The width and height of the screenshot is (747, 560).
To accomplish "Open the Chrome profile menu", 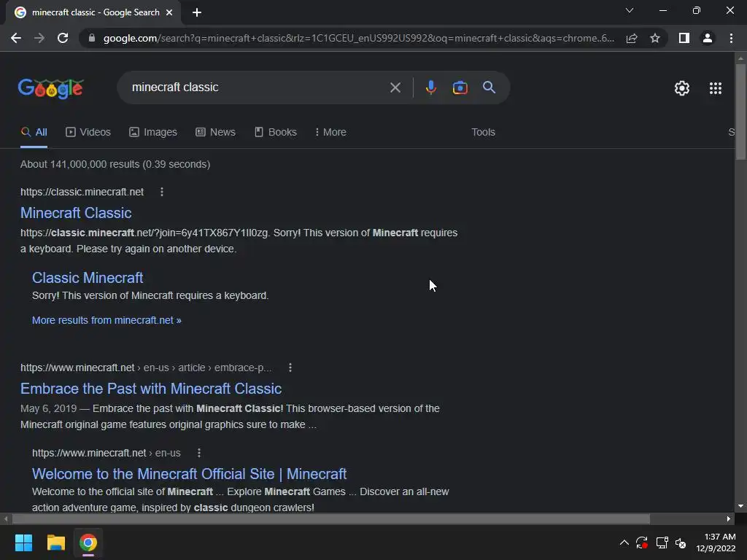I will pos(708,38).
